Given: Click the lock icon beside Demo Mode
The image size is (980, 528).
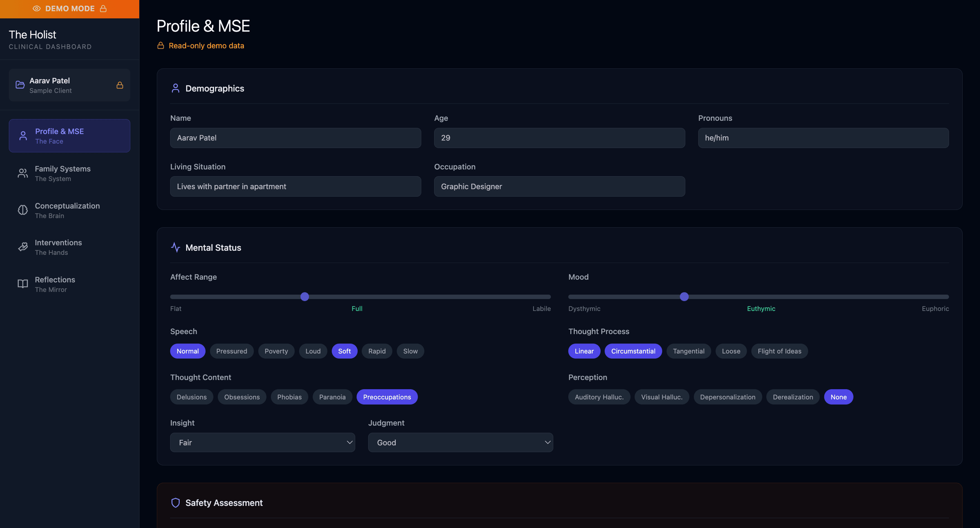Looking at the screenshot, I should [x=103, y=9].
